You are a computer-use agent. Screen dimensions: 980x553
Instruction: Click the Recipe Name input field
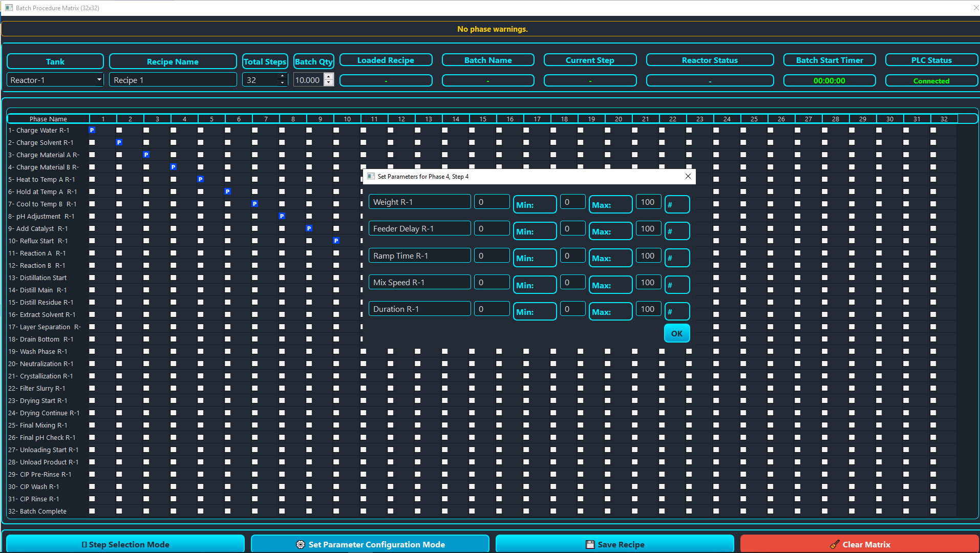(173, 80)
